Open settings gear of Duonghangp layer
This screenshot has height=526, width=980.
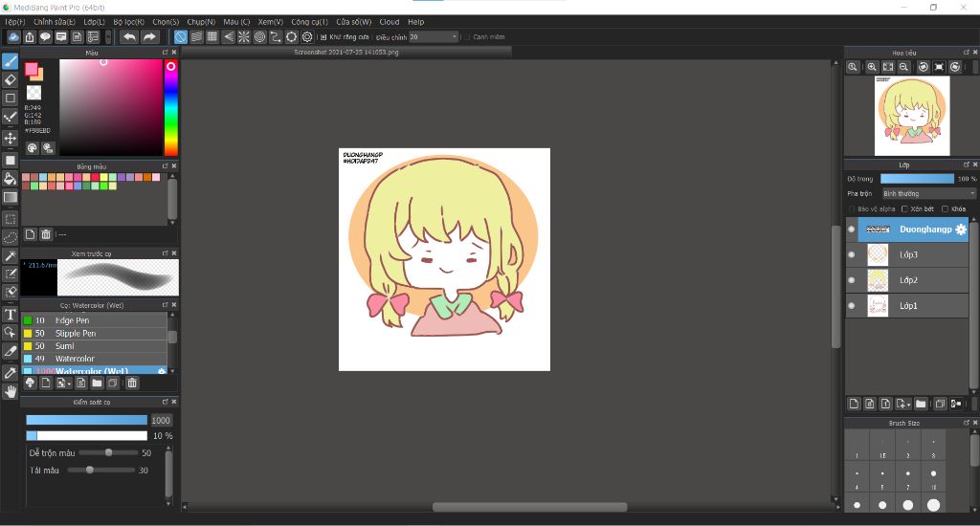click(961, 230)
